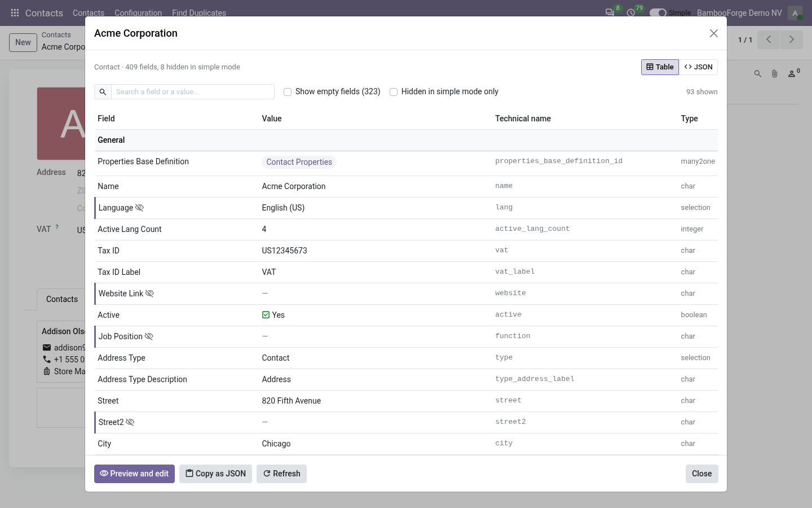Open the user avatar menu
Screen dimensions: 812x508
(795, 13)
